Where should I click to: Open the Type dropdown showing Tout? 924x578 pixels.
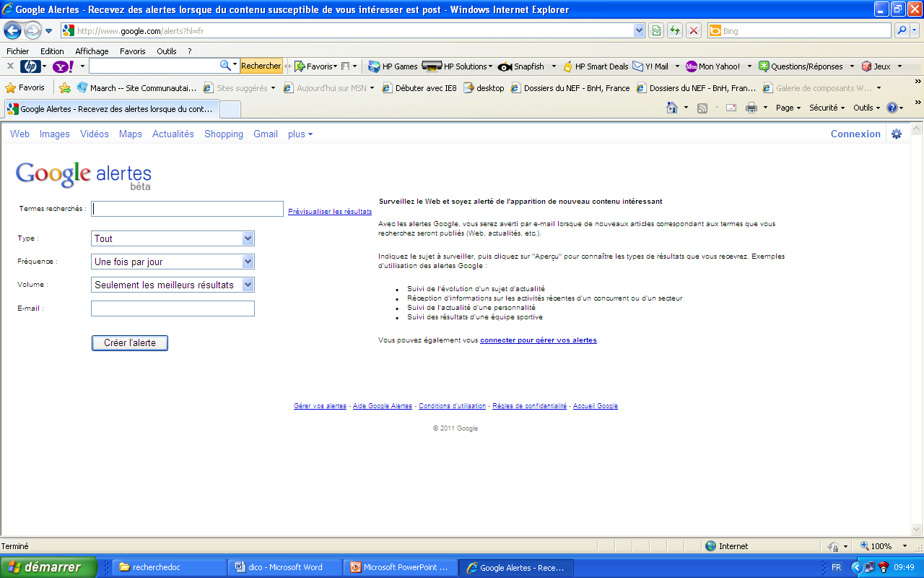tap(173, 238)
